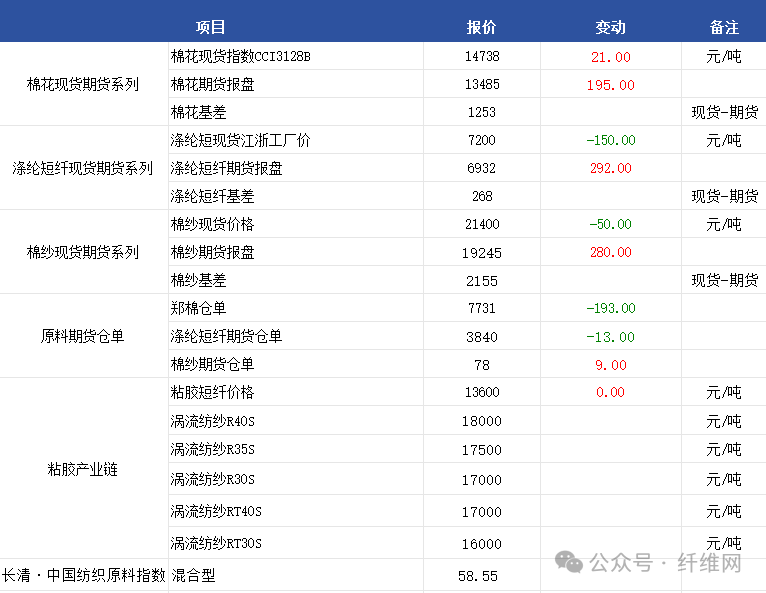Image resolution: width=766 pixels, height=593 pixels.
Task: Click the 涤纶短纤期货报盘 row label
Action: (226, 168)
